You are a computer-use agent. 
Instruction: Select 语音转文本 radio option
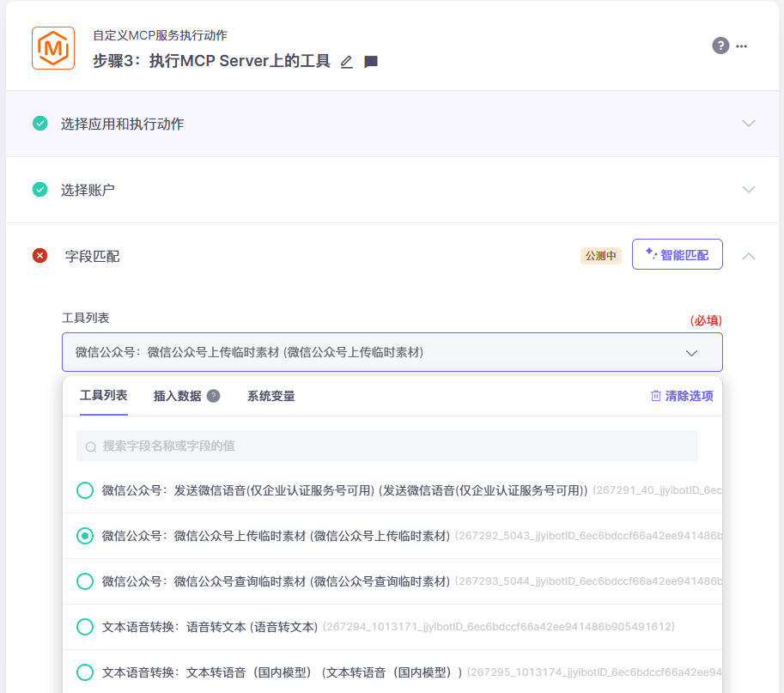point(85,627)
